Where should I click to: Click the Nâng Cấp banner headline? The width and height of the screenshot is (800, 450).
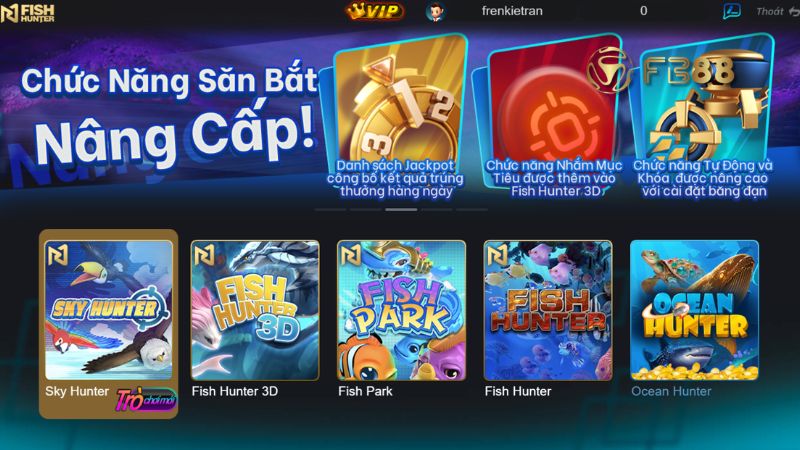(x=174, y=137)
